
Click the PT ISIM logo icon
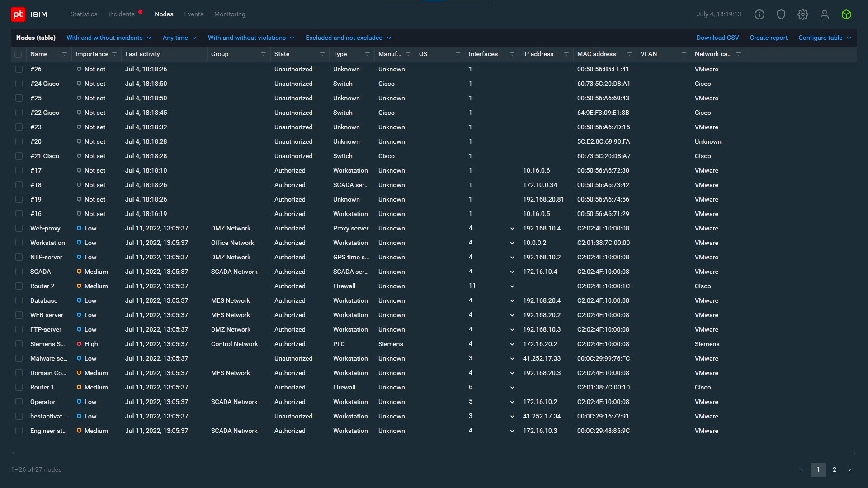tap(18, 14)
